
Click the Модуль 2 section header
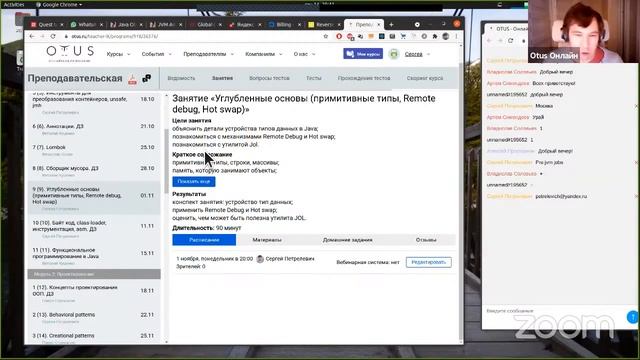(94, 274)
